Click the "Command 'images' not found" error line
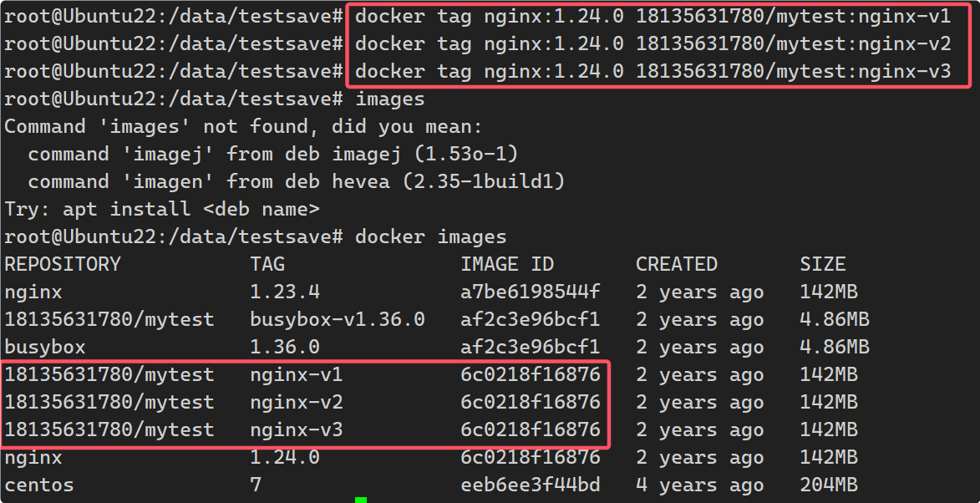Screen dimensions: 980x503 [244, 126]
